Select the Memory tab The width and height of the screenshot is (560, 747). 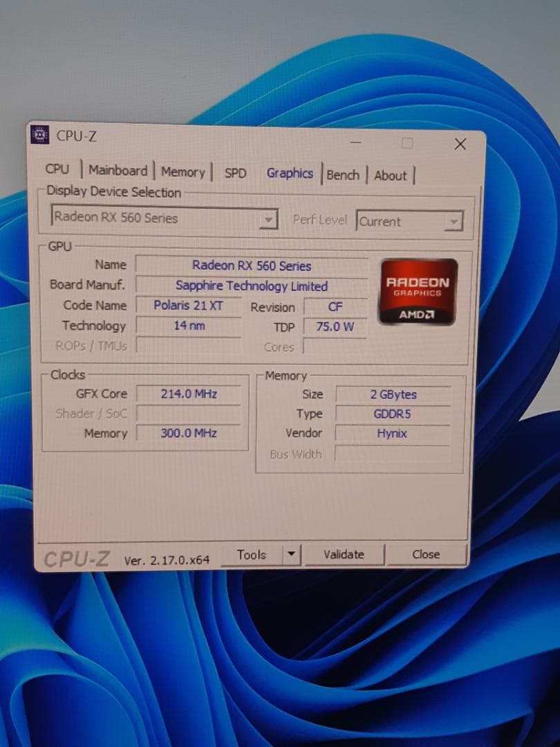[183, 172]
